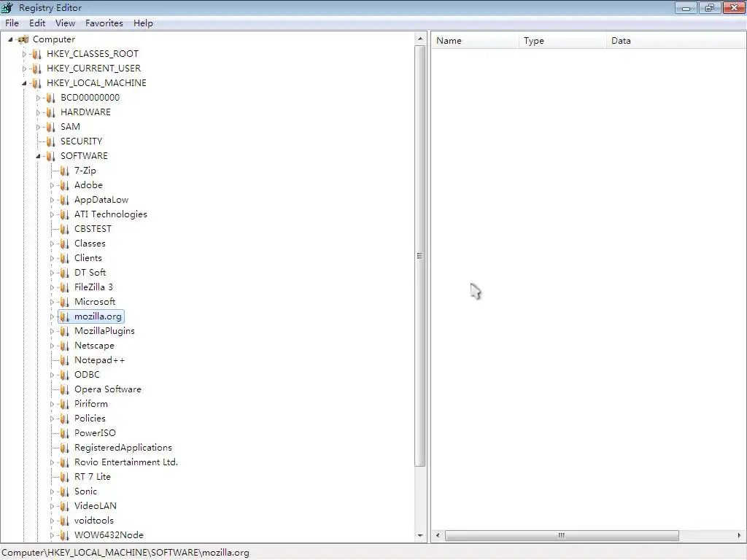Image resolution: width=747 pixels, height=560 pixels.
Task: Sort values by Type column header
Action: 562,41
